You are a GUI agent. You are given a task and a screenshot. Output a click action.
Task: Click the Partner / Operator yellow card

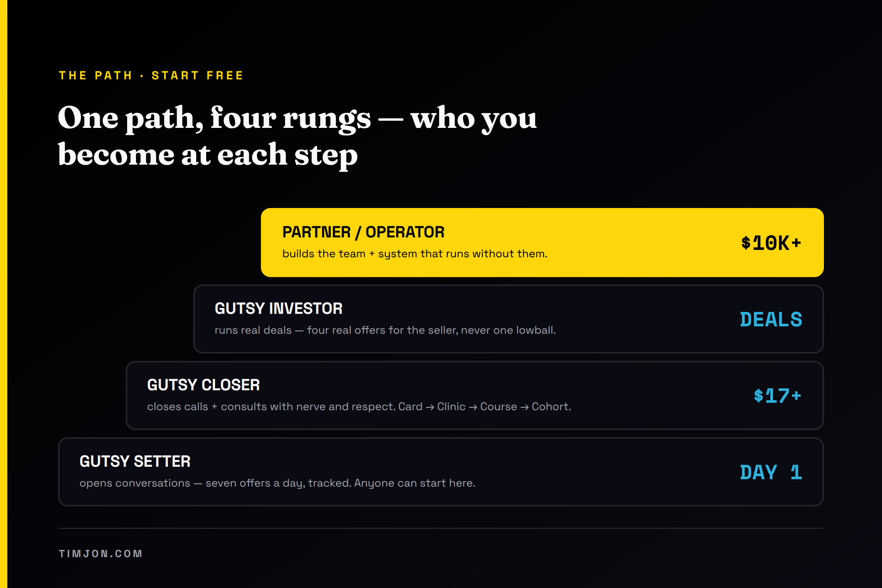(542, 243)
